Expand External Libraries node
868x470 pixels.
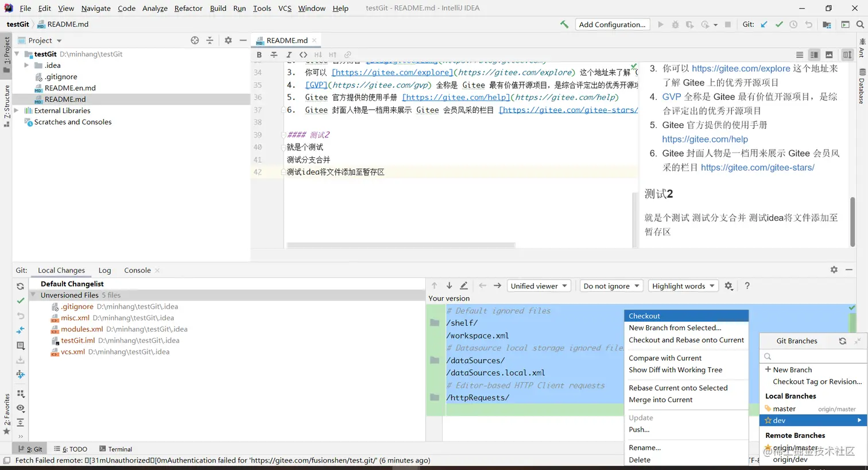coord(17,110)
